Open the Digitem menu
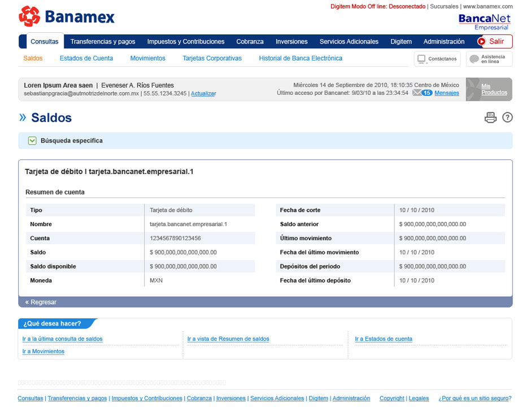This screenshot has height=420, width=531. coord(401,41)
